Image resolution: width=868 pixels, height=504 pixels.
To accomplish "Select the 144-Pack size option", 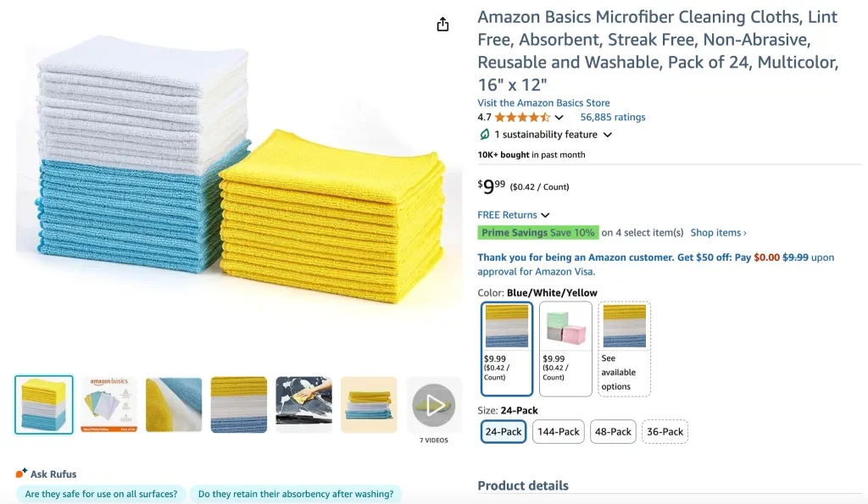I will tap(558, 431).
